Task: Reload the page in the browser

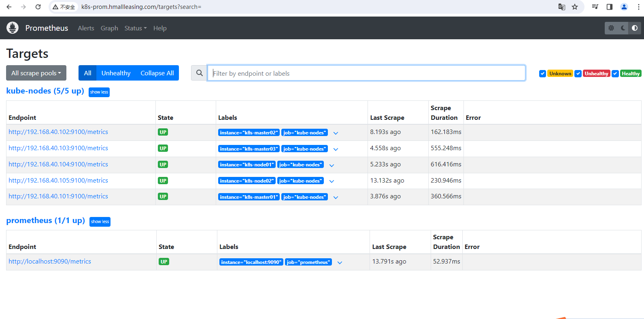Action: coord(38,7)
